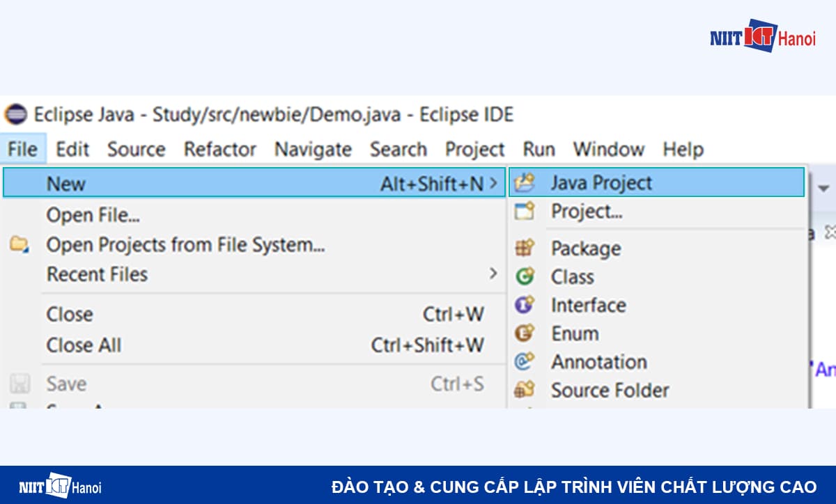
Task: Click the Eclipse logo in the title bar
Action: click(15, 114)
